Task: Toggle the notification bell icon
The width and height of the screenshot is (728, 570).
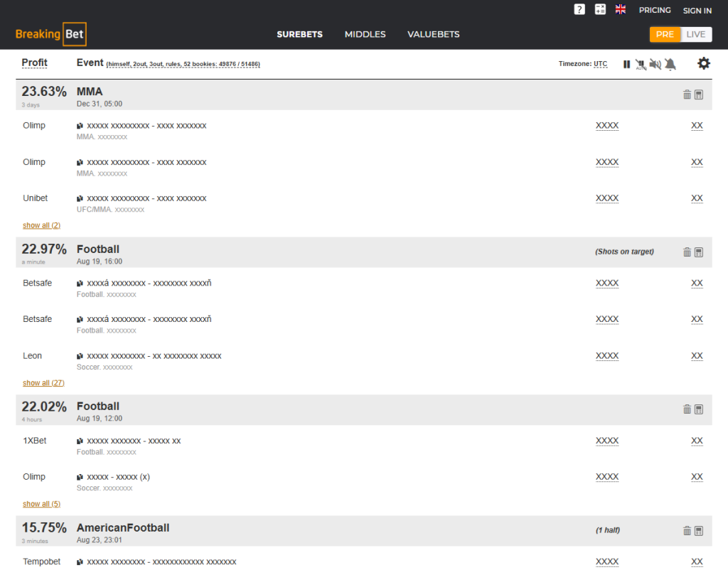Action: click(x=670, y=64)
